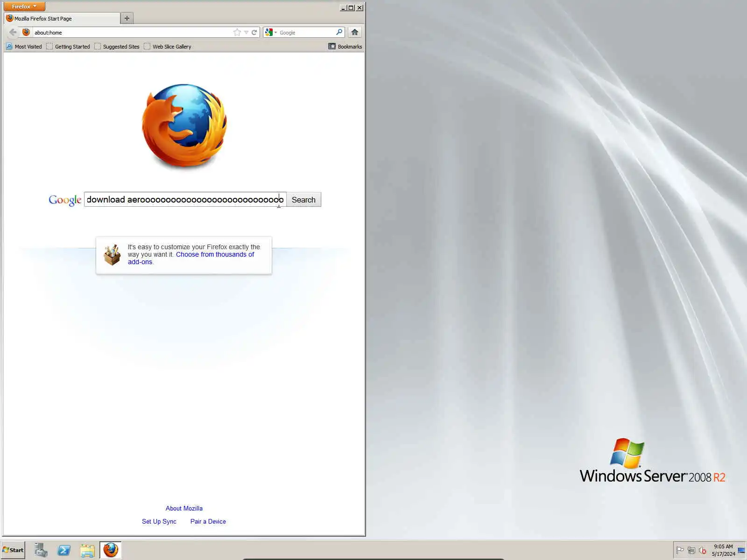The height and width of the screenshot is (560, 747).
Task: Click the toolbar search magnifier icon
Action: point(339,32)
